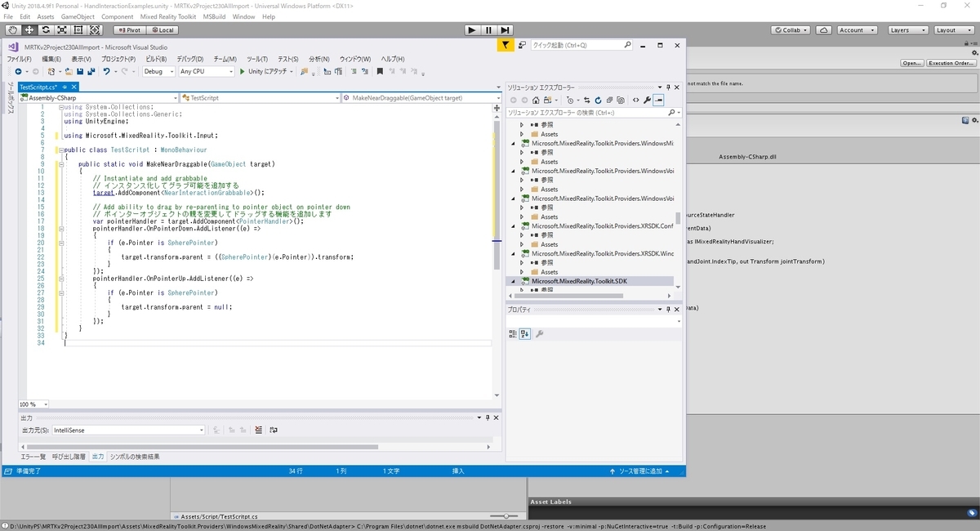
Task: Click property pages wrench icon in properties panel
Action: click(x=540, y=333)
